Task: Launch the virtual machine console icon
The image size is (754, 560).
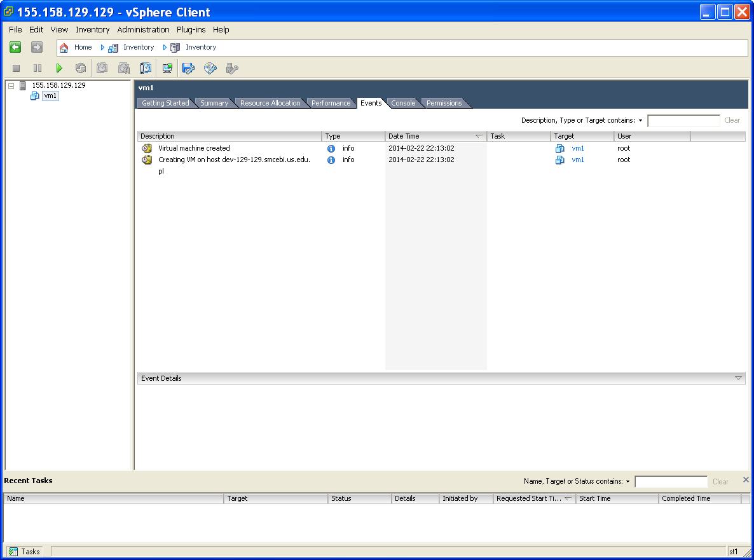Action: (x=167, y=68)
